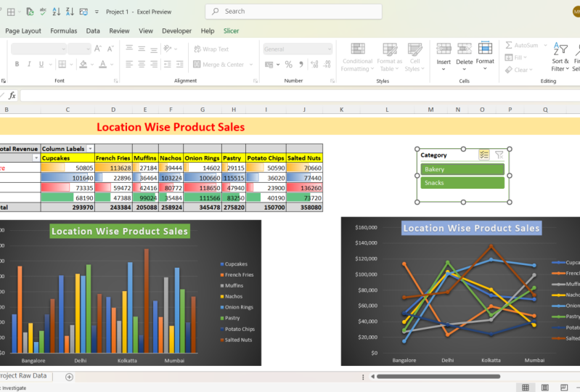Click the Center alignment icon

tap(142, 65)
